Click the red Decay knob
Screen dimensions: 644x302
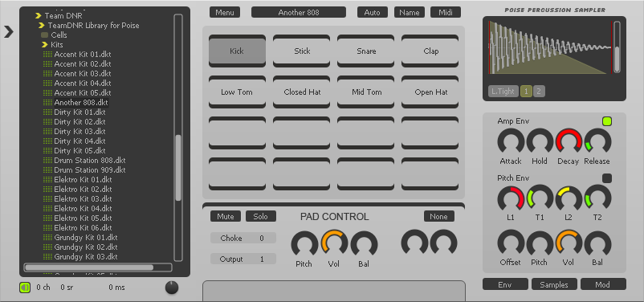tap(569, 141)
